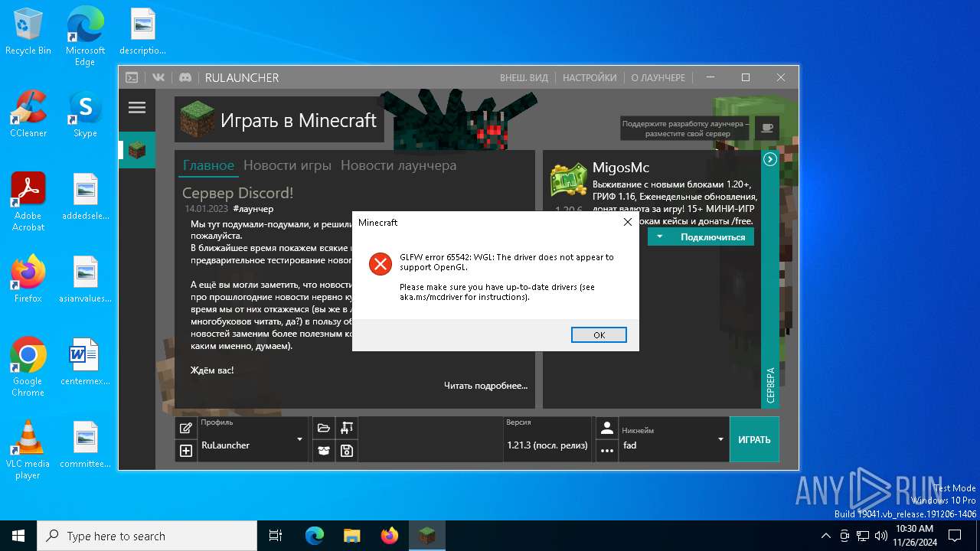Open the Discord icon in title bar

tap(185, 77)
